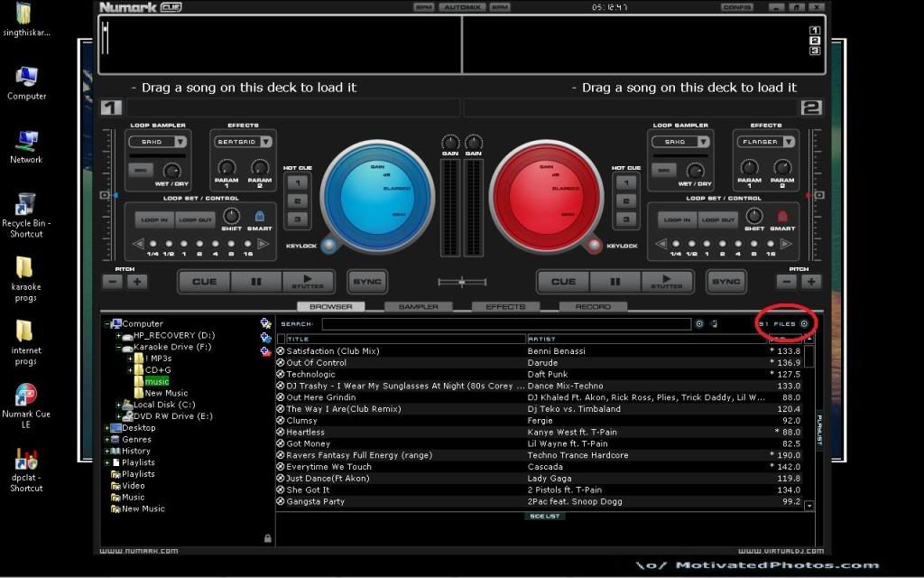
Task: Pause deck 2 playback
Action: tap(614, 282)
